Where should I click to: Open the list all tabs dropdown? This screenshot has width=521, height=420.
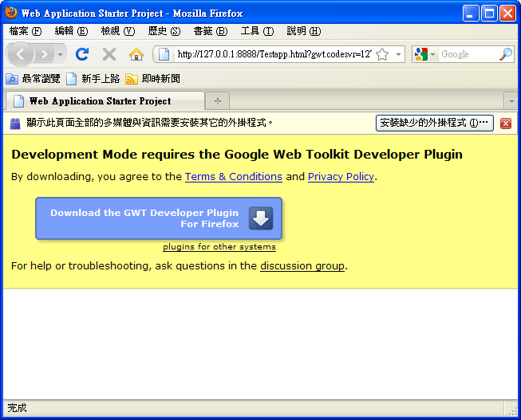(x=511, y=101)
